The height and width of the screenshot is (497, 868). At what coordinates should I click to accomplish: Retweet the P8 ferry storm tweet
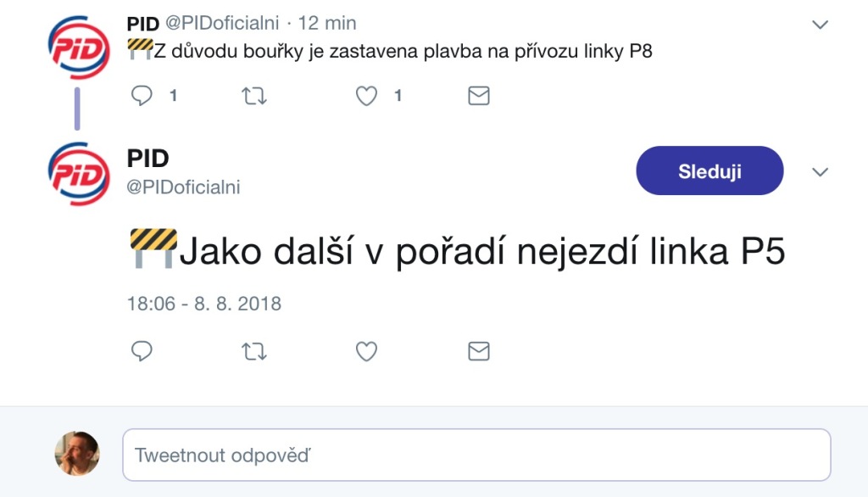coord(254,97)
